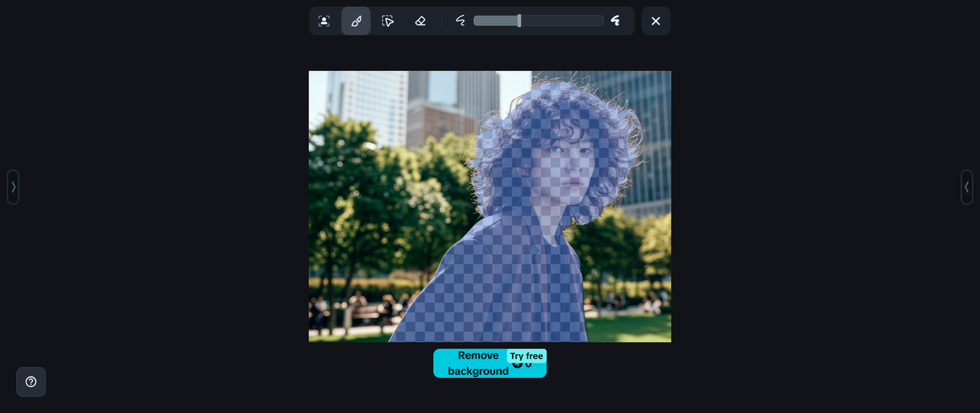Expand the right side panel
The image size is (980, 413).
tap(967, 187)
